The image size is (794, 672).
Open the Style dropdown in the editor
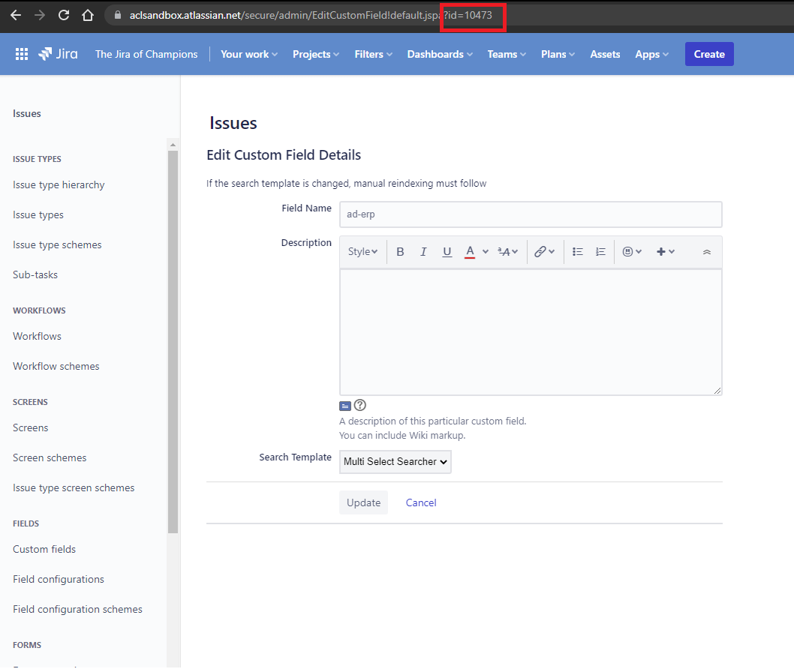[362, 251]
